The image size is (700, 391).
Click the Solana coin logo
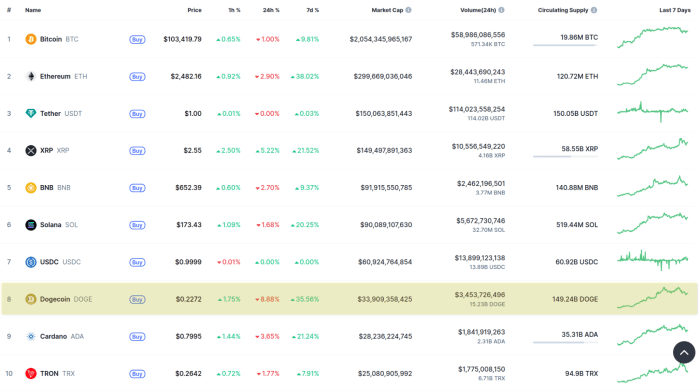(x=31, y=225)
